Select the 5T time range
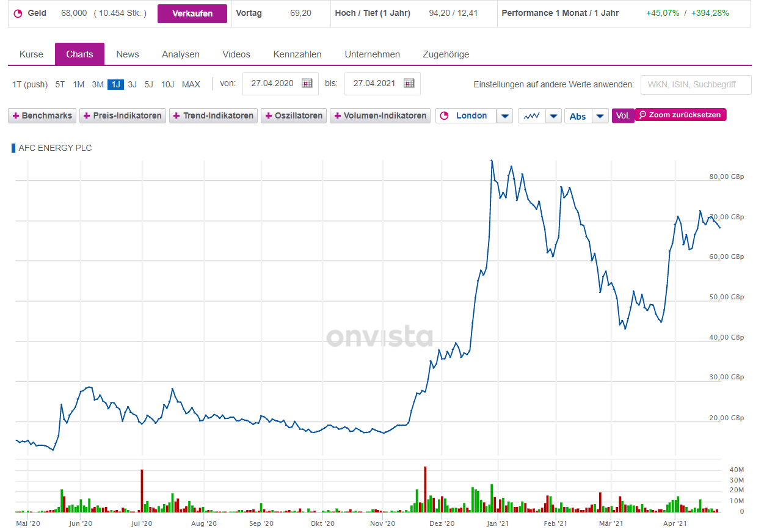Screen dimensions: 764x532 click(x=60, y=84)
